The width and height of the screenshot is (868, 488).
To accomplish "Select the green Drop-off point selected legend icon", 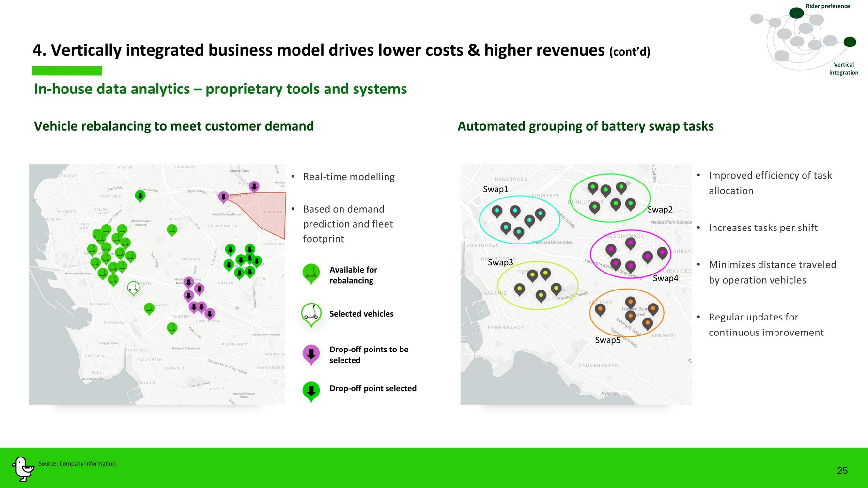I will [311, 391].
